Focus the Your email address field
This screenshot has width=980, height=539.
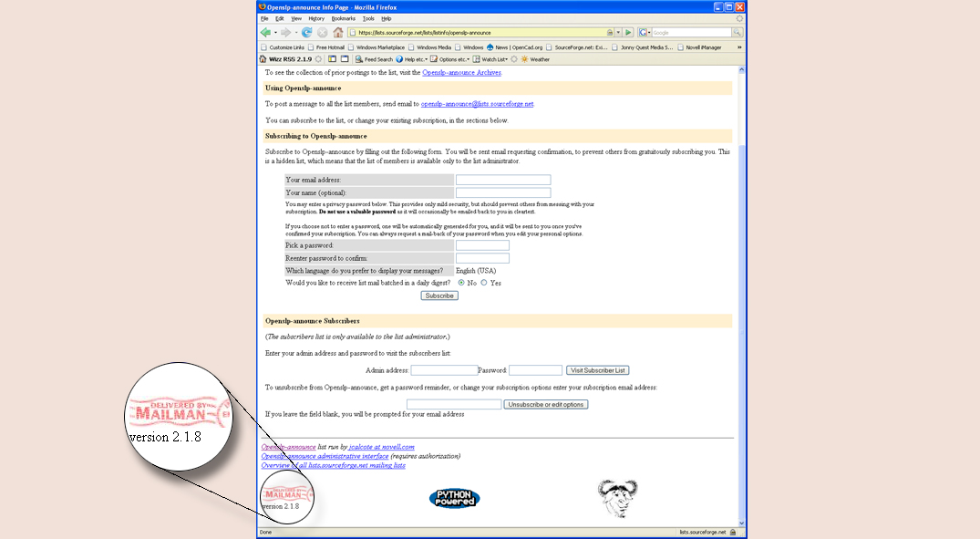[x=503, y=180]
